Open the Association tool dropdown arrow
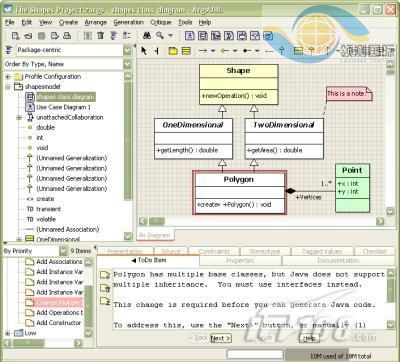The height and width of the screenshot is (362, 400). tap(213, 51)
